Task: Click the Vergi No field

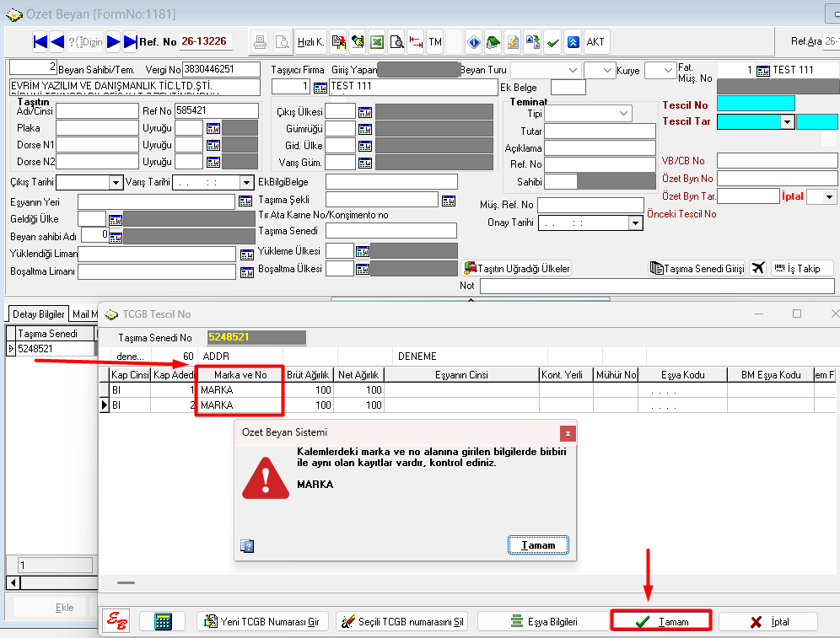Action: [x=221, y=69]
